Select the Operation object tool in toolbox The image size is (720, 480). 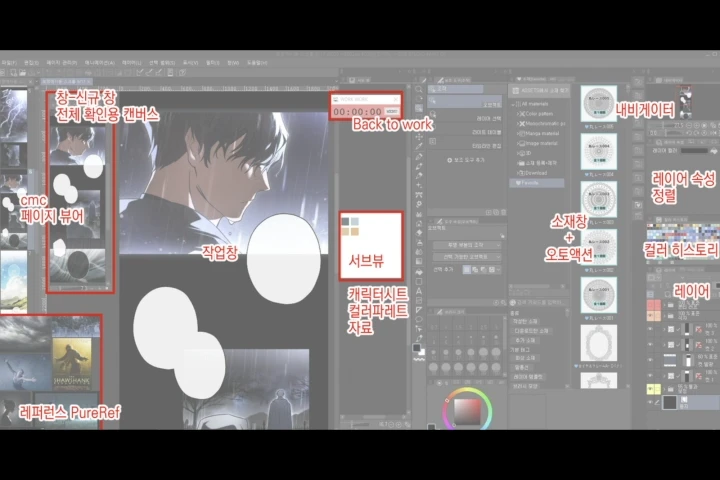419,108
